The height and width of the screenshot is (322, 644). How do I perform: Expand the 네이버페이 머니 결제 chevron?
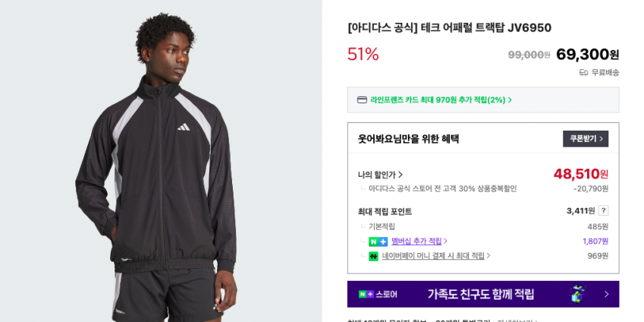click(x=488, y=256)
